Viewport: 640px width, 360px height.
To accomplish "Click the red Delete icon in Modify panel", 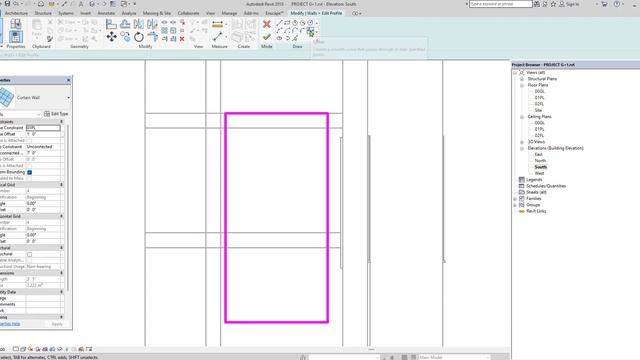I will pos(182,39).
